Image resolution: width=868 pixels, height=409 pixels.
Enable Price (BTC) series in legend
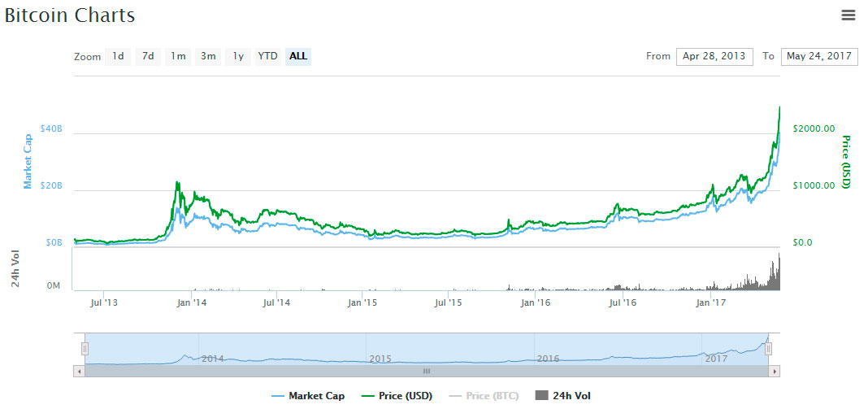click(483, 396)
